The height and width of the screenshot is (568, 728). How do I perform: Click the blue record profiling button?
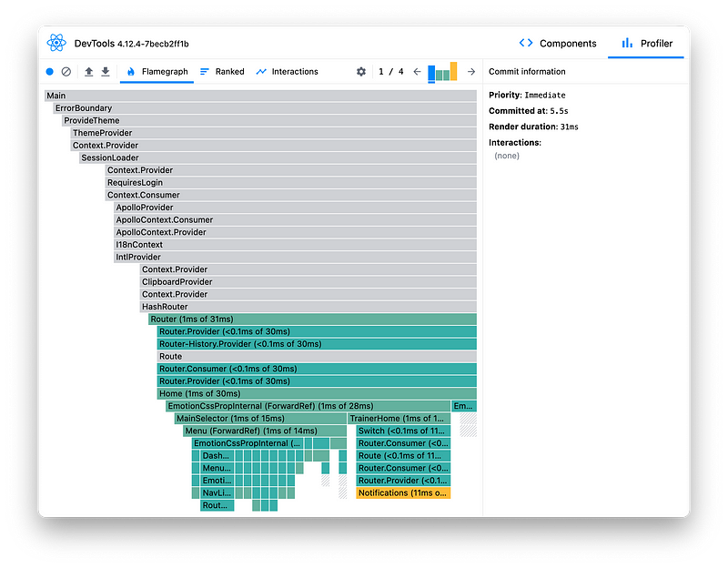click(50, 72)
